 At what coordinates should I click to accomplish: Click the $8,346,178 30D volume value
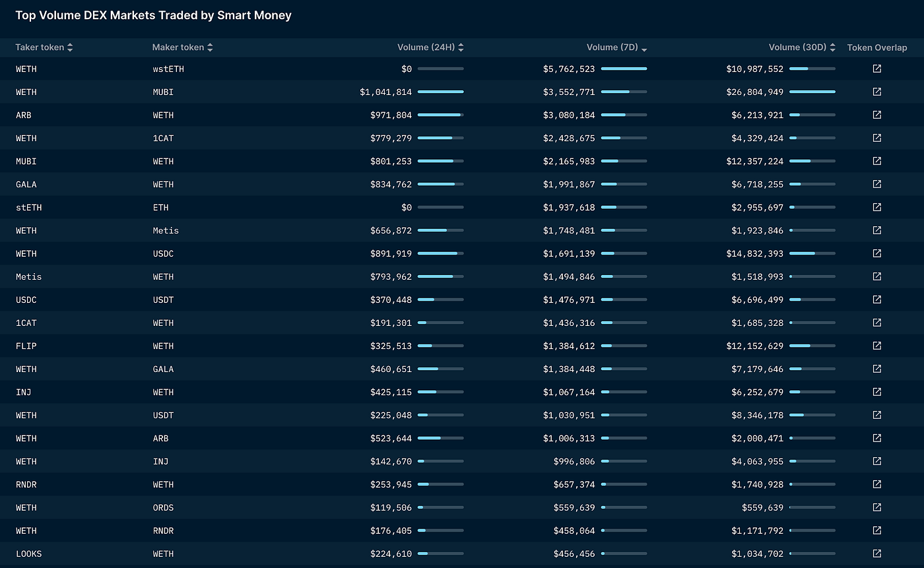(758, 415)
